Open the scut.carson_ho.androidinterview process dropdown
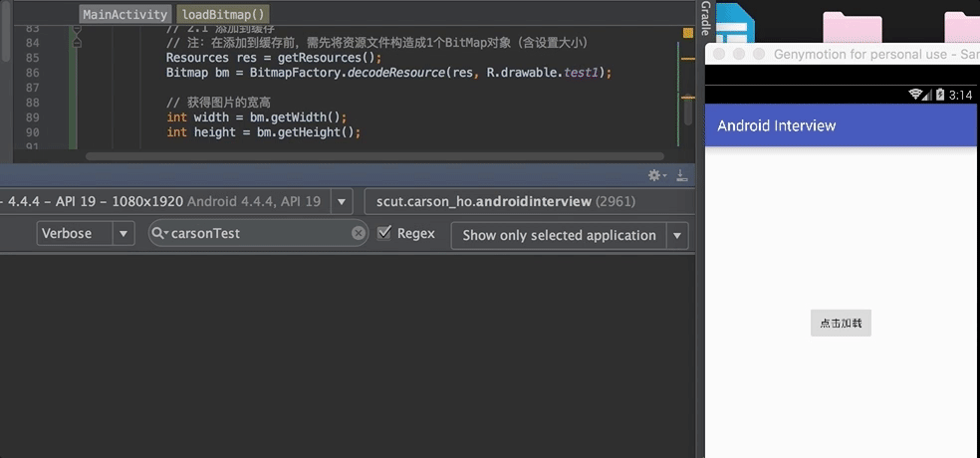This screenshot has height=458, width=980. [x=530, y=202]
